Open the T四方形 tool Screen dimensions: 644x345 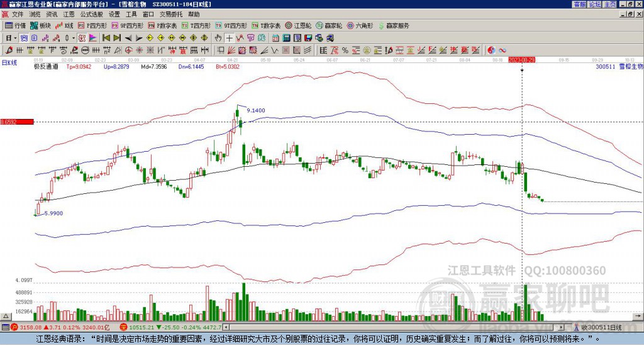(196, 25)
